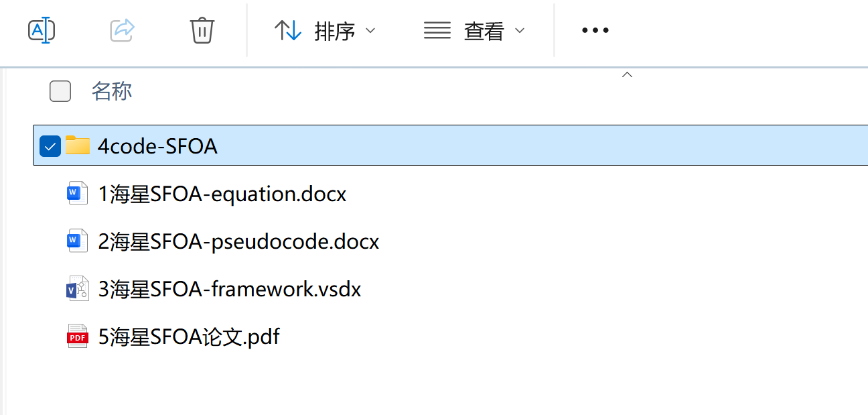Click Word icon of 1海星SFOA-equation.docx
The height and width of the screenshot is (415, 868).
(78, 194)
